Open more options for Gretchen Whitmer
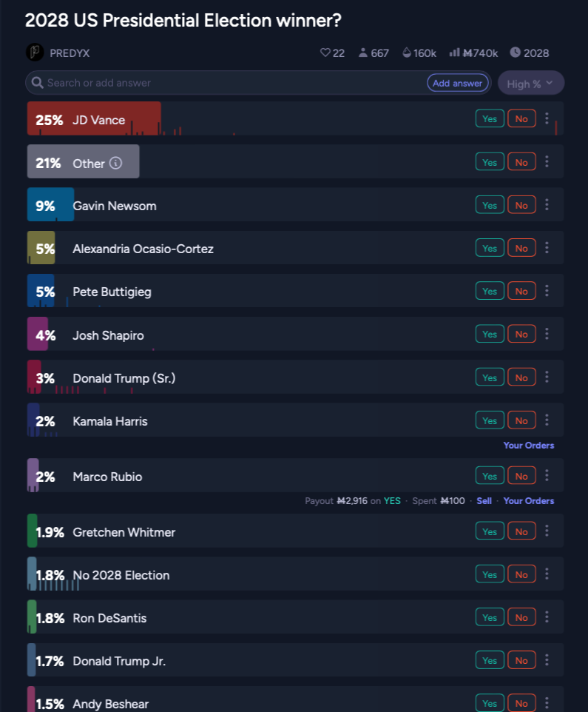This screenshot has width=588, height=712. coord(547,531)
